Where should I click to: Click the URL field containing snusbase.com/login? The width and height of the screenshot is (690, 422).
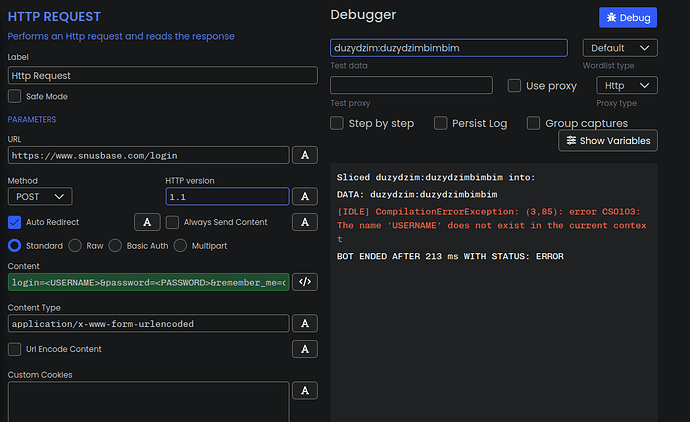point(148,155)
